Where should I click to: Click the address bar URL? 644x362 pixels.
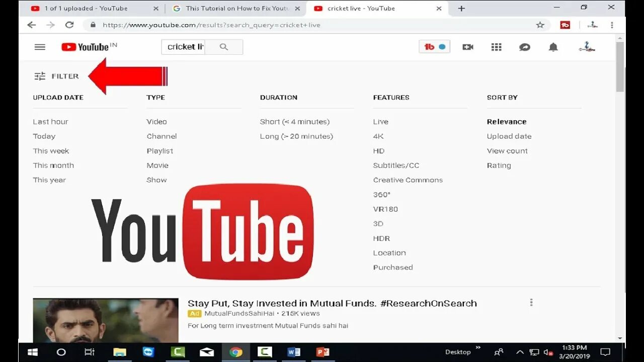click(x=211, y=25)
